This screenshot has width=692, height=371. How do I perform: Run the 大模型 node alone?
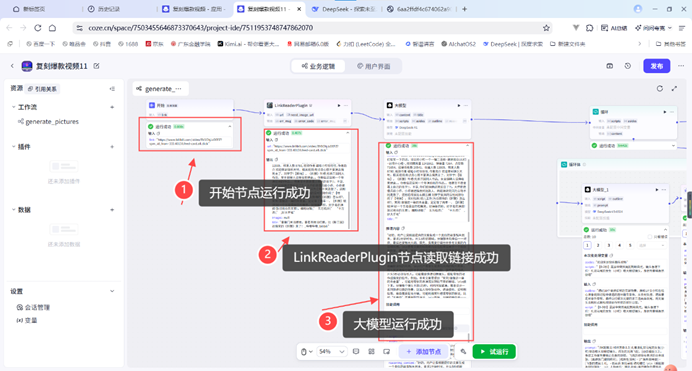[459, 105]
